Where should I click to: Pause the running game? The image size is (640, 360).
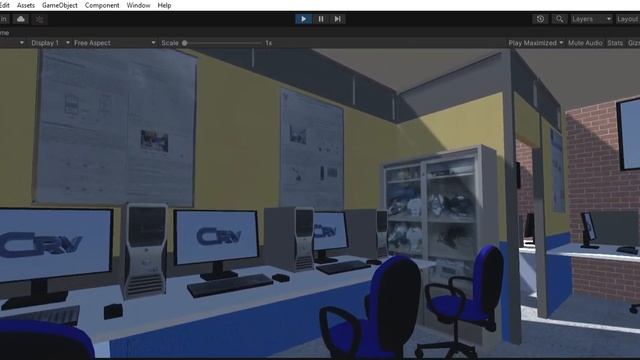[321, 19]
